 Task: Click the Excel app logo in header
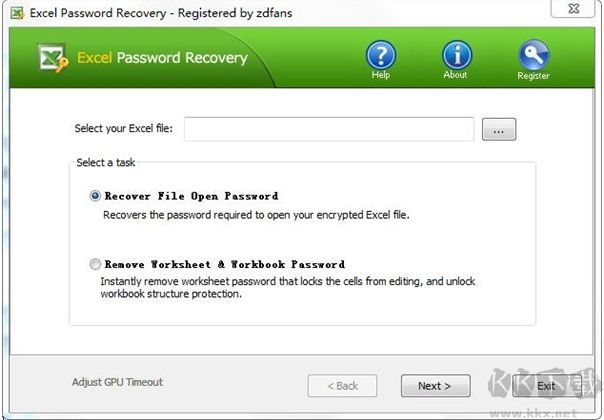(x=51, y=58)
